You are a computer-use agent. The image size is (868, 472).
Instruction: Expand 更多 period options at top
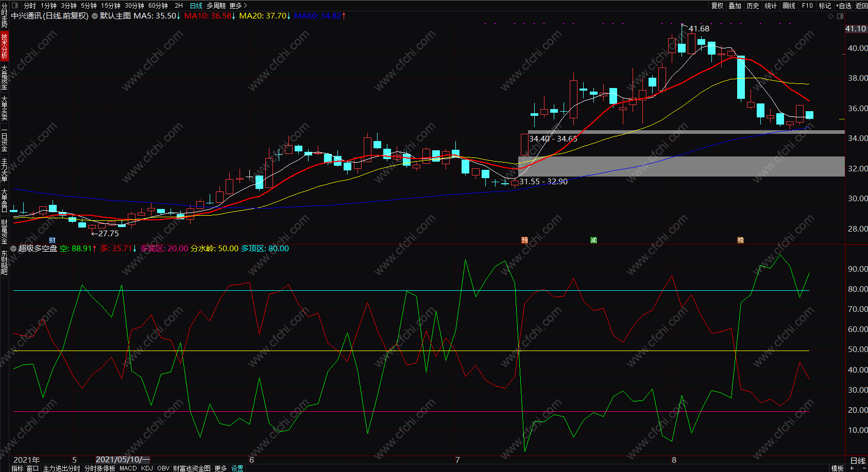click(238, 6)
